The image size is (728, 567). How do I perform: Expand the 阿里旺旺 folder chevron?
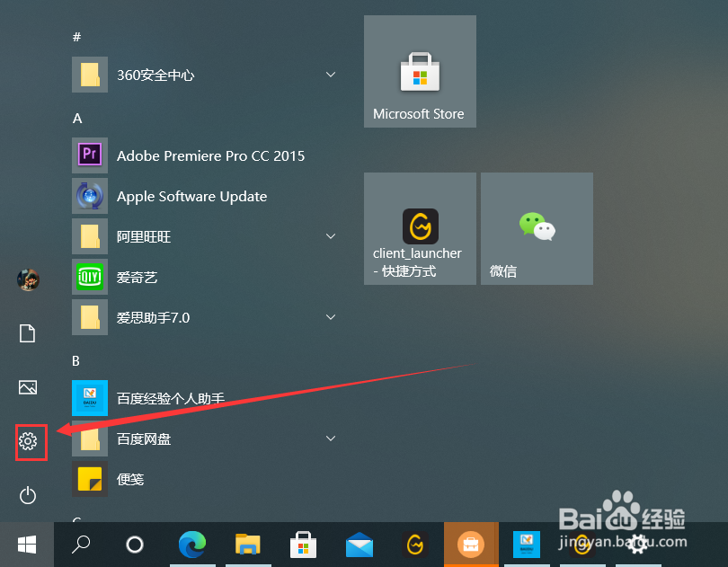click(331, 236)
